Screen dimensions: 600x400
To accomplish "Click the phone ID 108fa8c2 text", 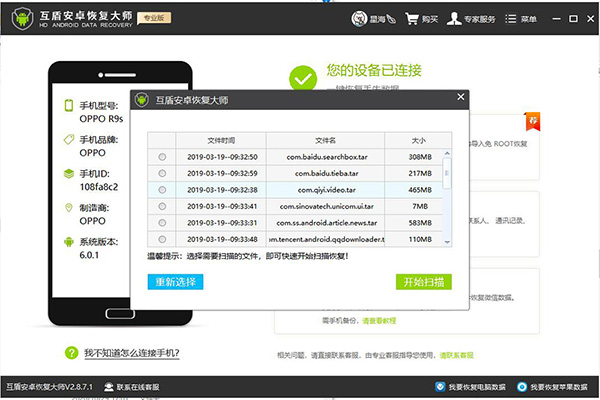I will pos(99,187).
